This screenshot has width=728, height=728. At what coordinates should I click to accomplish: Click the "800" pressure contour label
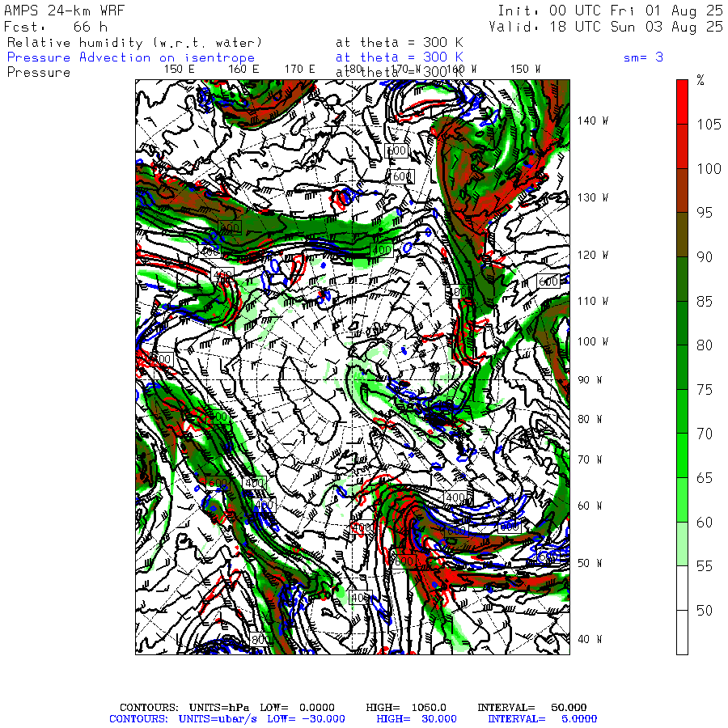click(260, 639)
